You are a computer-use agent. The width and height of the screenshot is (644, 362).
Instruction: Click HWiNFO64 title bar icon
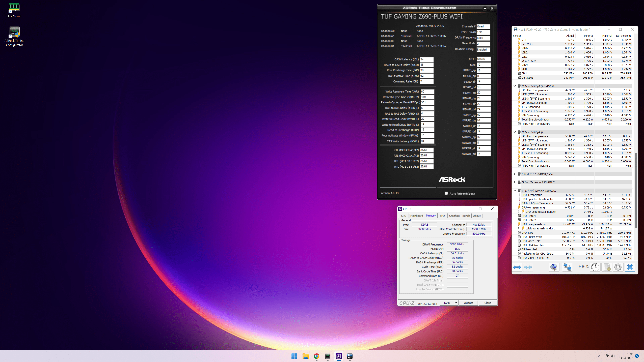[x=515, y=29]
